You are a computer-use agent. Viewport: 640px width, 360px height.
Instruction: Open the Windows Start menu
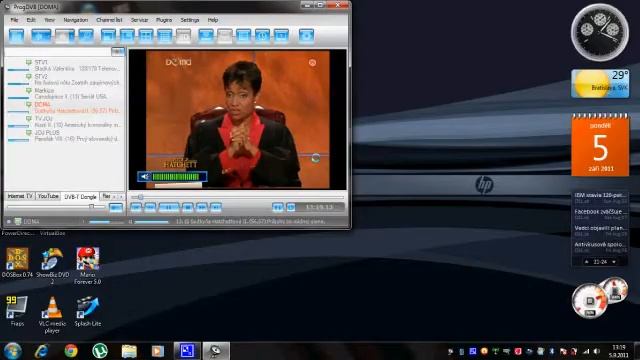[13, 351]
